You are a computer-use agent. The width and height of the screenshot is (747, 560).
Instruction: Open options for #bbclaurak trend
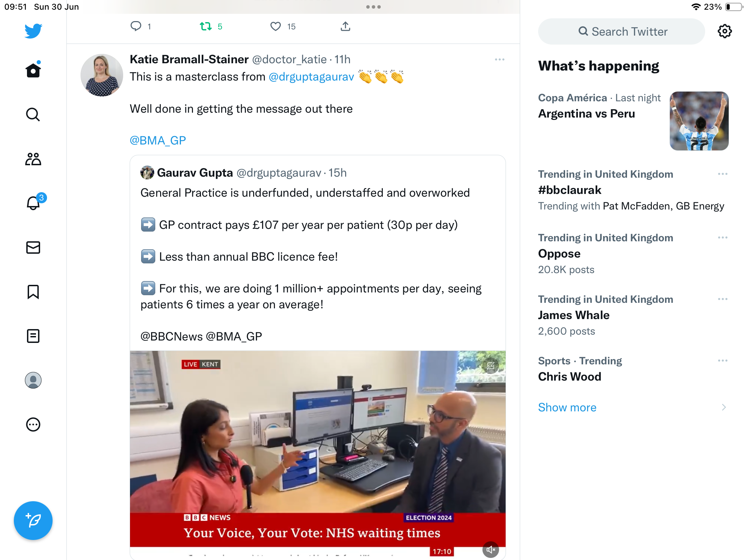click(722, 174)
